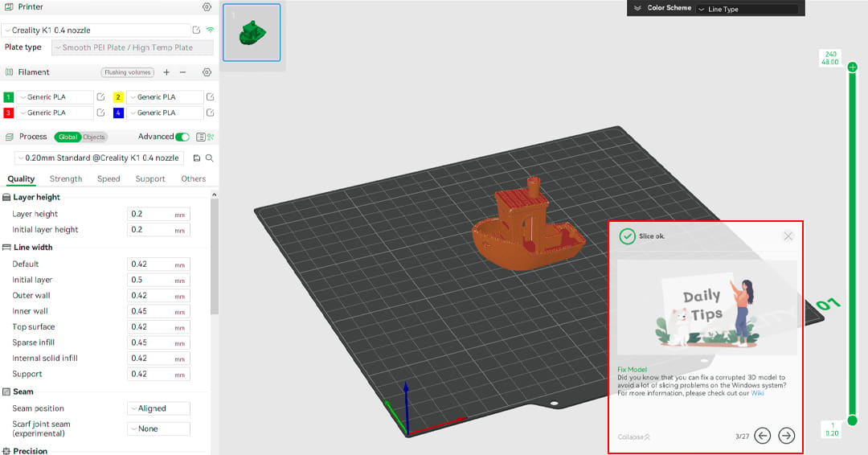
Task: Switch to the Support tab
Action: pyautogui.click(x=150, y=178)
